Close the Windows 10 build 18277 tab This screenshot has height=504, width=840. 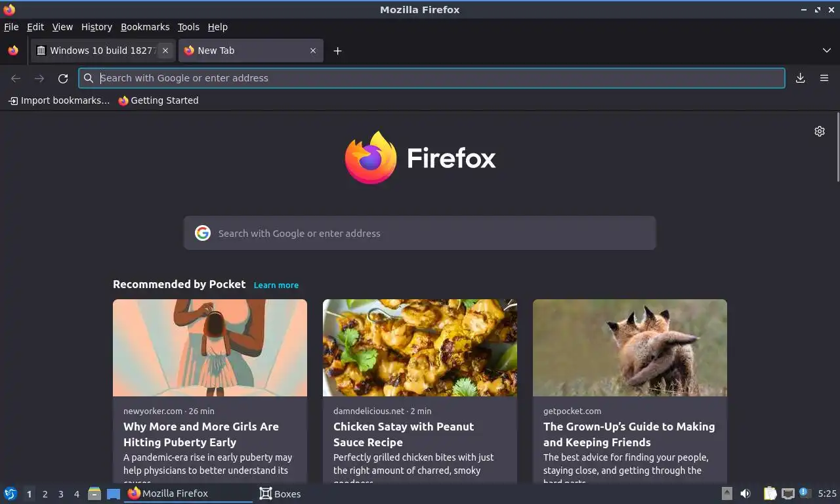165,51
